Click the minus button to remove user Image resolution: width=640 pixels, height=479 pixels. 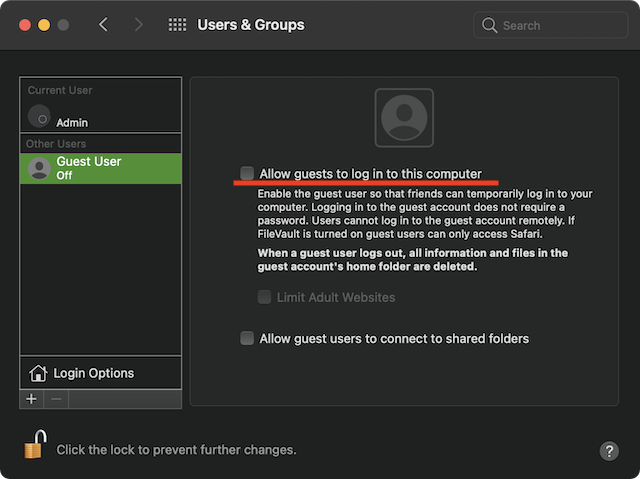point(56,399)
